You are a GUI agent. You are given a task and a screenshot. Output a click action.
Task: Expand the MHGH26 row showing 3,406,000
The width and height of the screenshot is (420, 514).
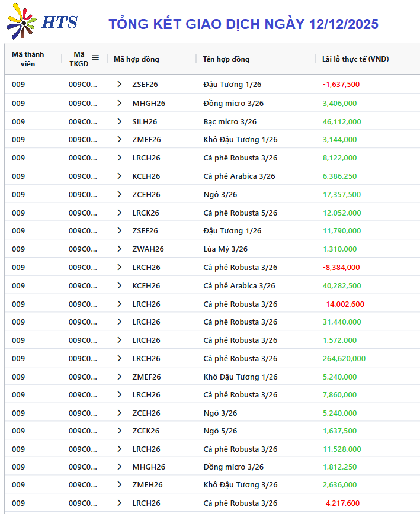[120, 103]
